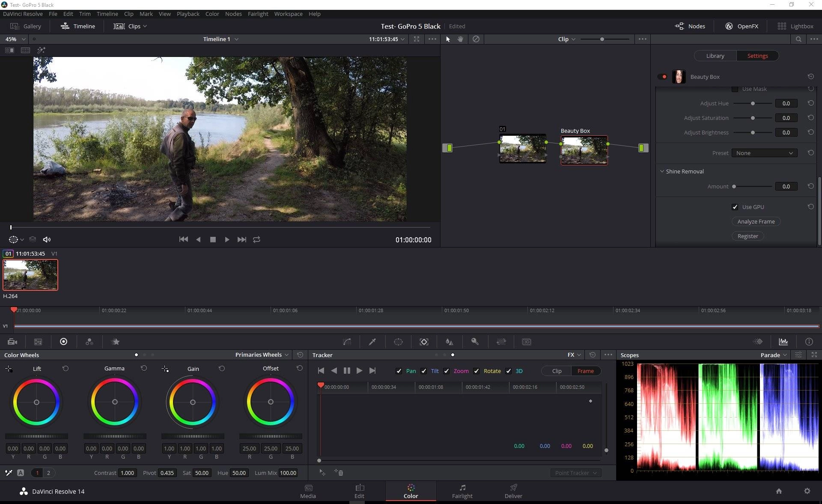The height and width of the screenshot is (504, 822).
Task: Show the Scopes panel icon
Action: (x=783, y=342)
